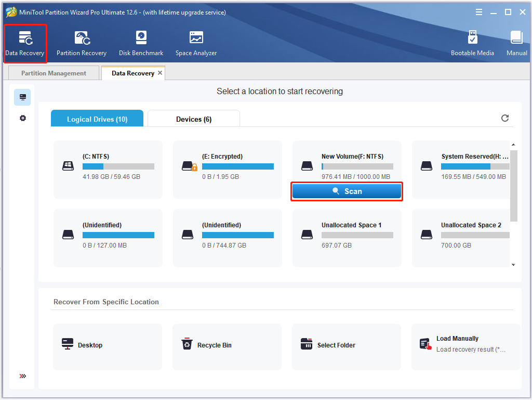
Task: Open the Data Recovery tool
Action: click(x=25, y=44)
